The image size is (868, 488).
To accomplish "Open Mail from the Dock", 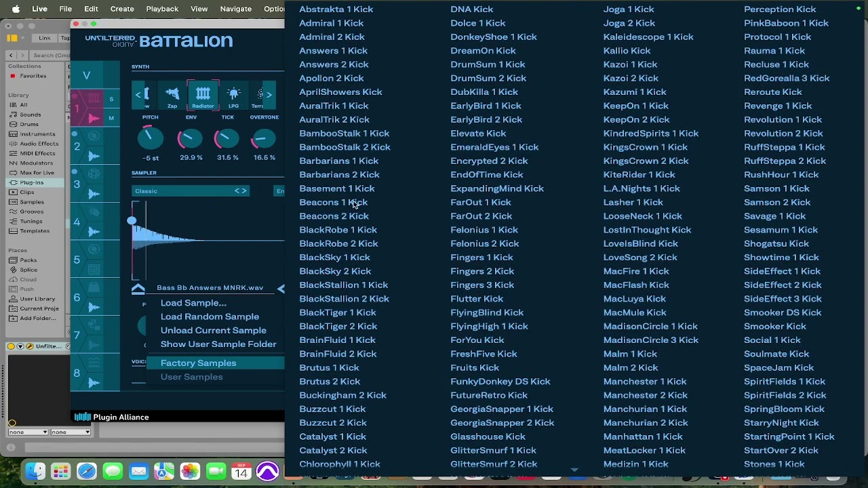I will (x=138, y=471).
